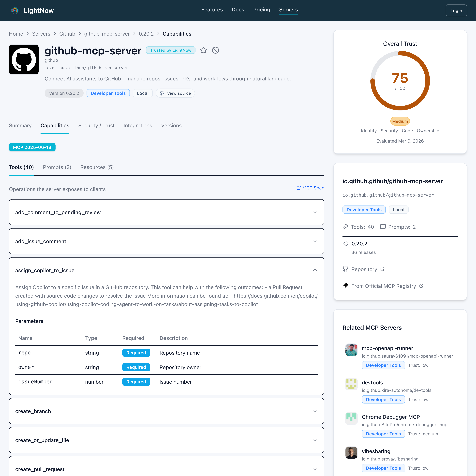The image size is (476, 476).
Task: Select the Capabilities tab
Action: coord(55,125)
